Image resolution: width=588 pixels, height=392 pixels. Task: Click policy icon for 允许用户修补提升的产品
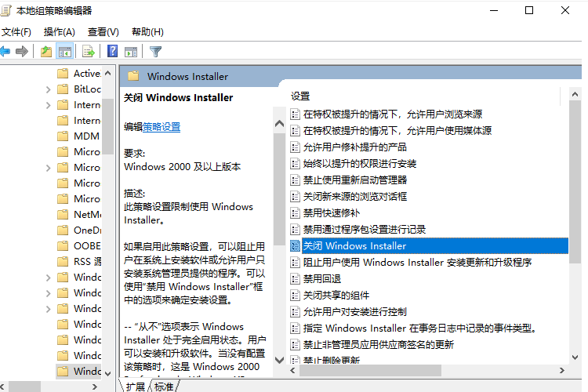click(296, 147)
